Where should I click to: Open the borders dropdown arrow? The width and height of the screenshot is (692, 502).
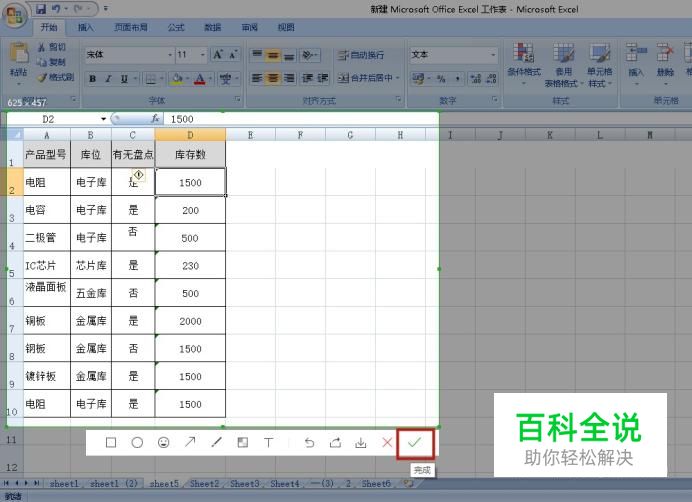[162, 79]
